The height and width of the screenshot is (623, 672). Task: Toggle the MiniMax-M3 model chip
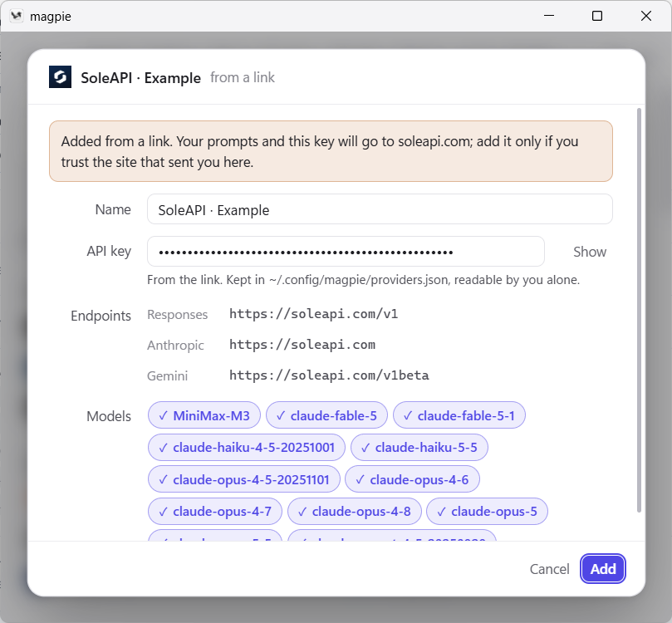tap(204, 415)
